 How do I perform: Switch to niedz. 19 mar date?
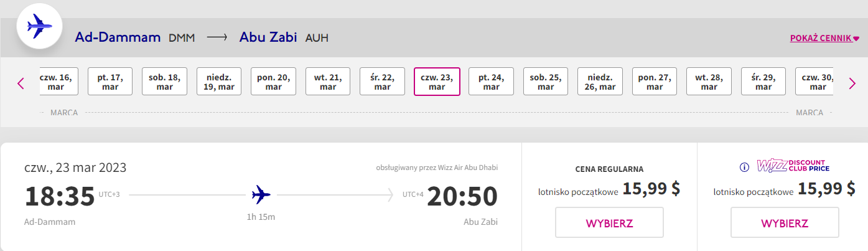tap(219, 82)
